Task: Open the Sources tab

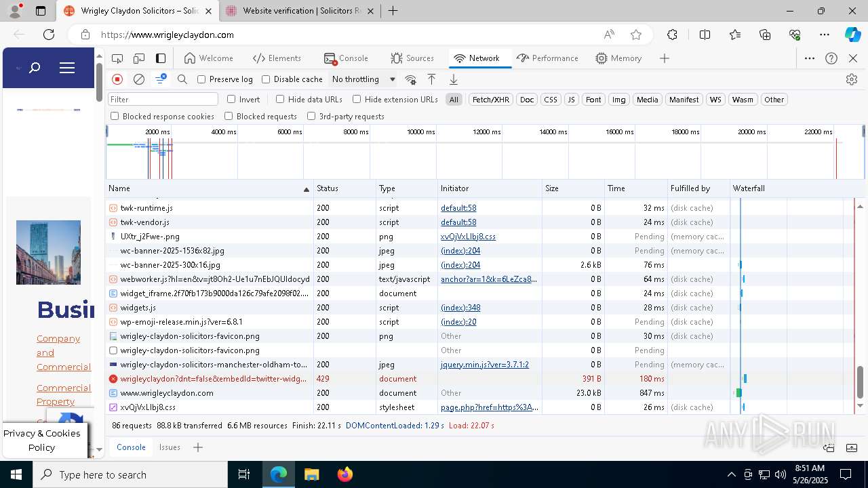Action: 412,58
